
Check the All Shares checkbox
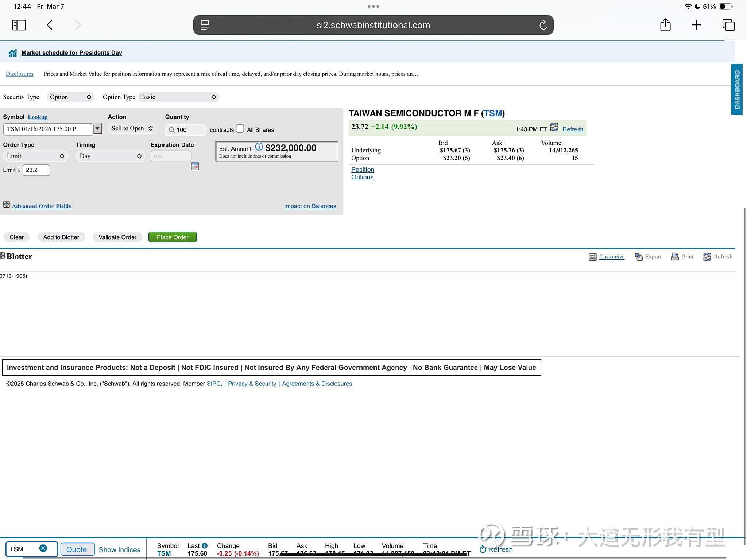point(240,129)
